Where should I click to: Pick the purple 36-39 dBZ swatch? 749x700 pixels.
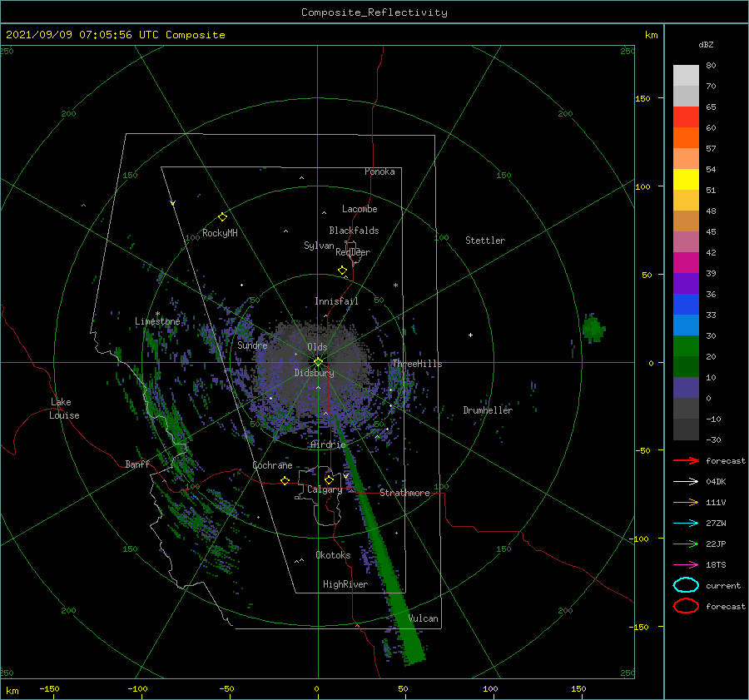[686, 284]
